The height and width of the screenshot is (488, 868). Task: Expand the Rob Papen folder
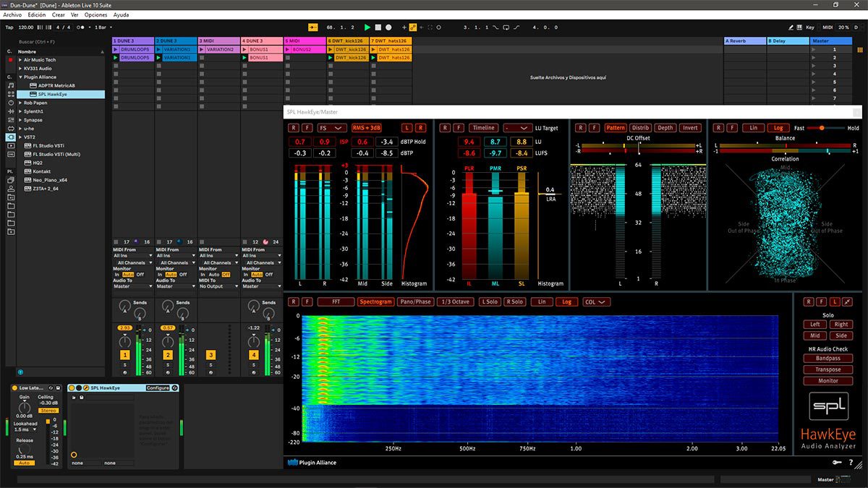click(x=20, y=103)
